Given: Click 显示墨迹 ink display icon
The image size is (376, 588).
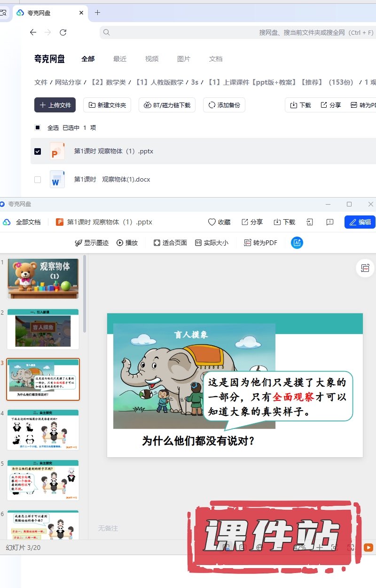Looking at the screenshot, I should [78, 243].
